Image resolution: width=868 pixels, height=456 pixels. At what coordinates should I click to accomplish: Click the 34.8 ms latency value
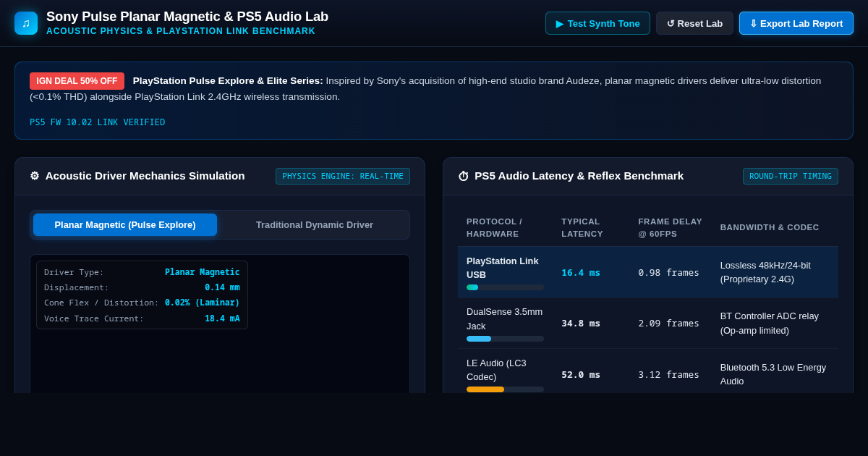click(x=581, y=323)
